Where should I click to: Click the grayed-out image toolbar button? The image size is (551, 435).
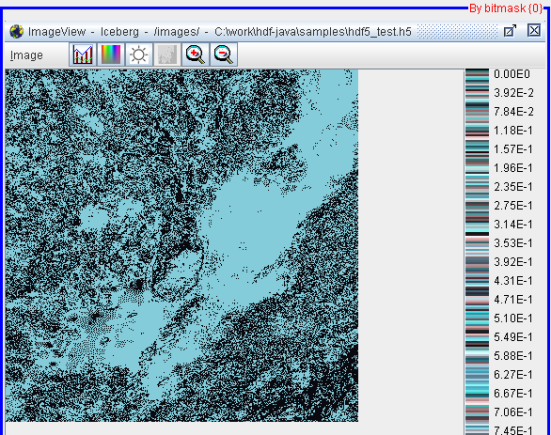pos(167,55)
